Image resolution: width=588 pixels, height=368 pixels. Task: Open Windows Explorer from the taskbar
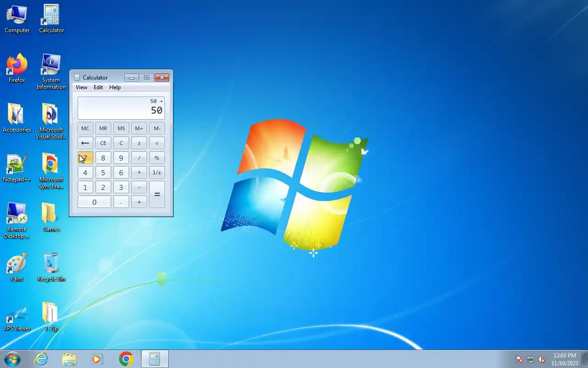coord(69,359)
